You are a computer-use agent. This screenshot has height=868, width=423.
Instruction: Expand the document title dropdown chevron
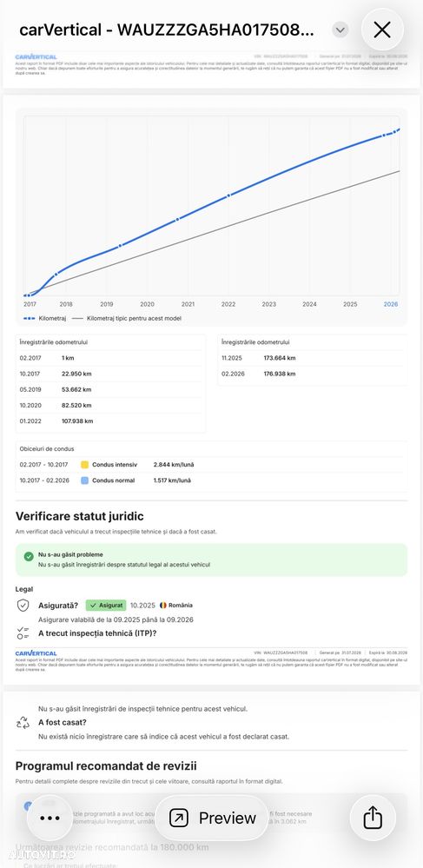pyautogui.click(x=340, y=30)
